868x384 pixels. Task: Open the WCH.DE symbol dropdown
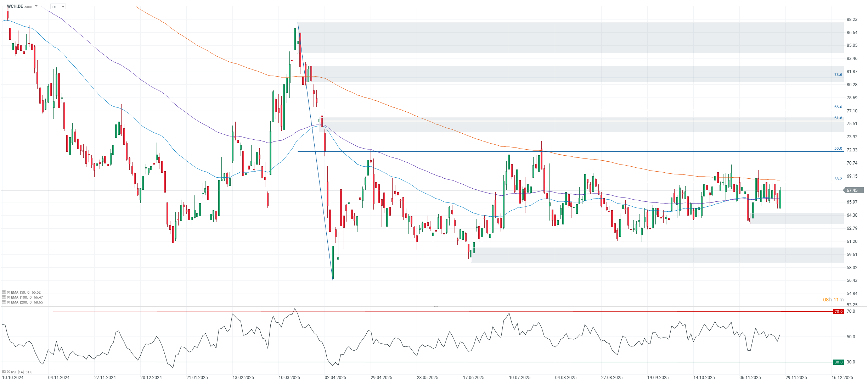coord(36,6)
